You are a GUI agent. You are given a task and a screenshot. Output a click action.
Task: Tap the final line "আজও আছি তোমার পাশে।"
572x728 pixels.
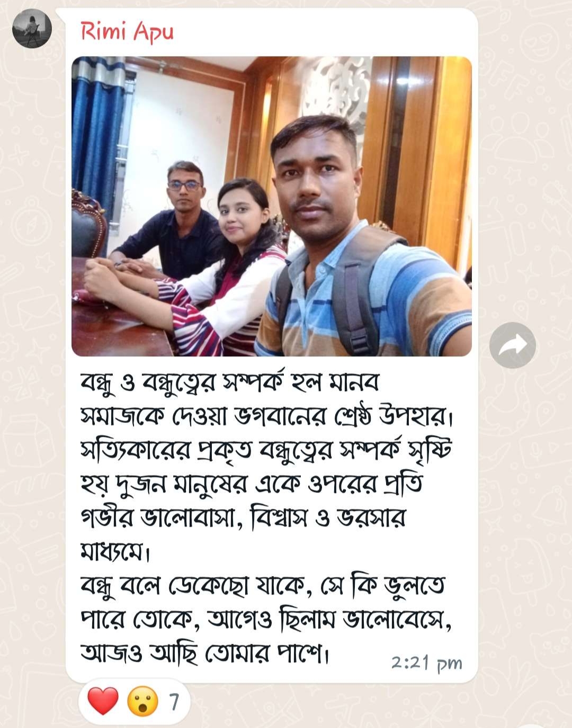point(205,653)
